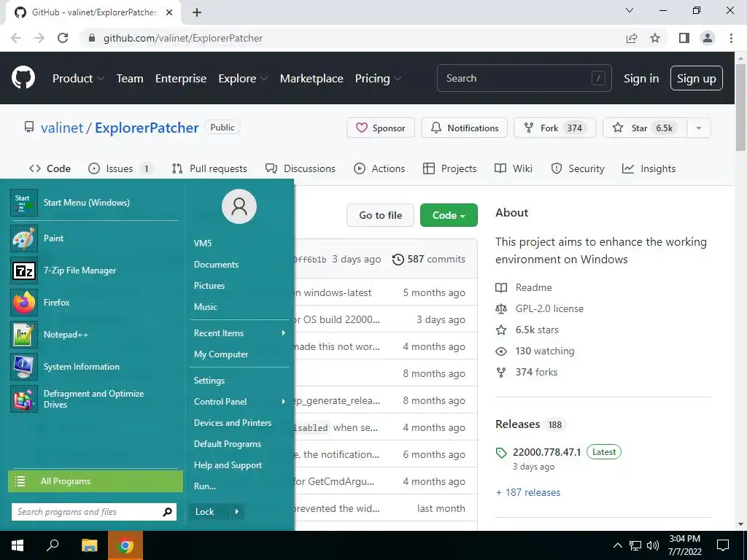Open the green Code dropdown button

click(x=449, y=215)
